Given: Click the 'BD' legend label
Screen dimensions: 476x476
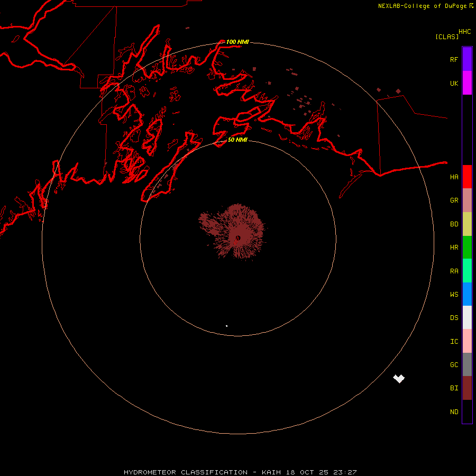Looking at the screenshot, I should [x=454, y=224].
